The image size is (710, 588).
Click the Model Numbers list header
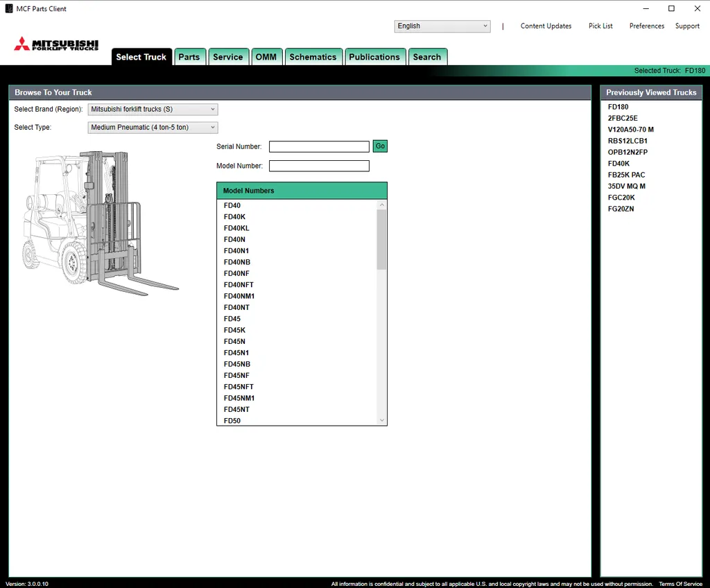tap(302, 191)
